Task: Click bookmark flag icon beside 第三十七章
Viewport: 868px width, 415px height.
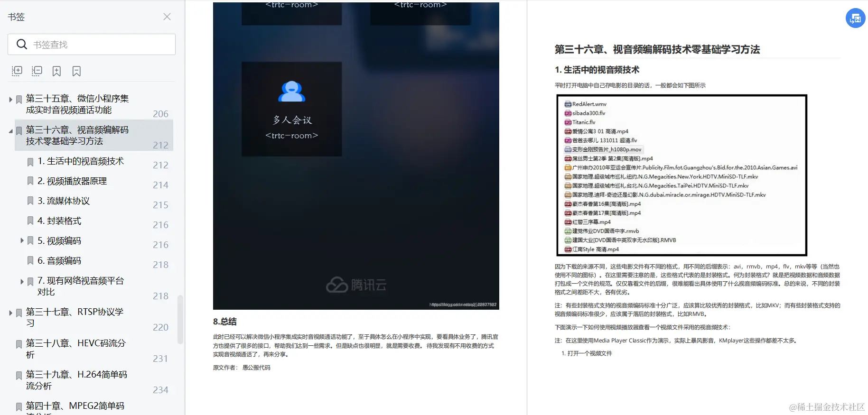Action: (x=19, y=313)
